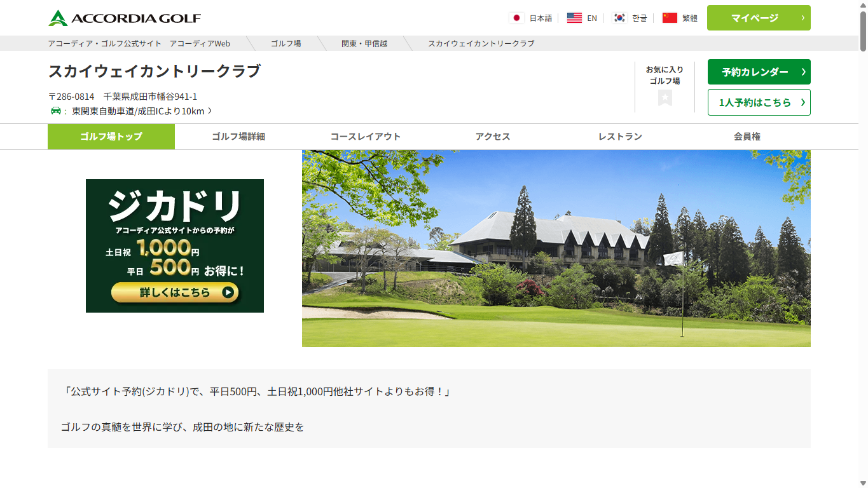Click the スカイウェイカントリークラブ breadcrumb text

pyautogui.click(x=481, y=43)
